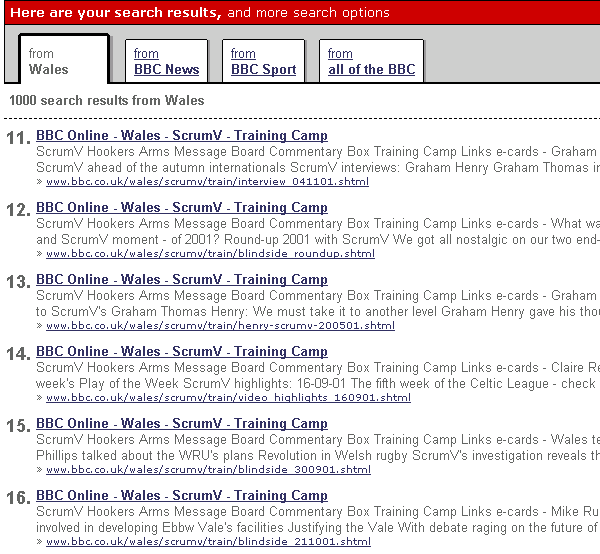Image resolution: width=600 pixels, height=554 pixels.
Task: Click snippet 'to ScrumV's Graham Thomas Henry'
Action: (140, 311)
